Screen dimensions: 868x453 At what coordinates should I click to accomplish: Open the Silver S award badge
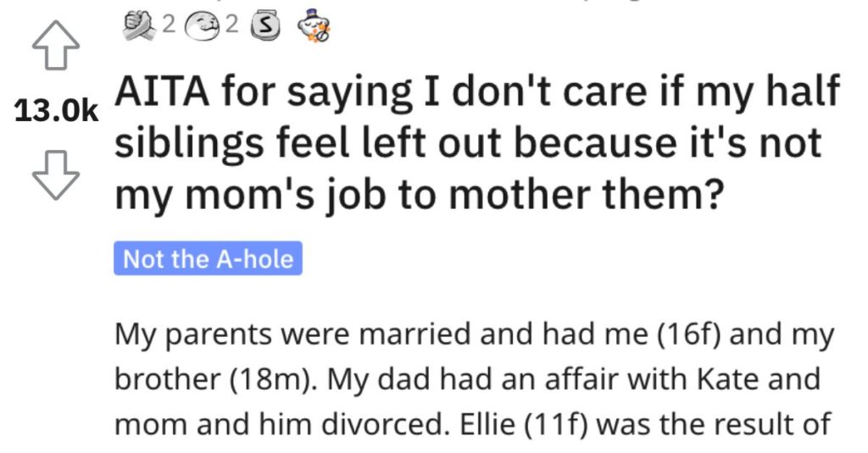(265, 26)
